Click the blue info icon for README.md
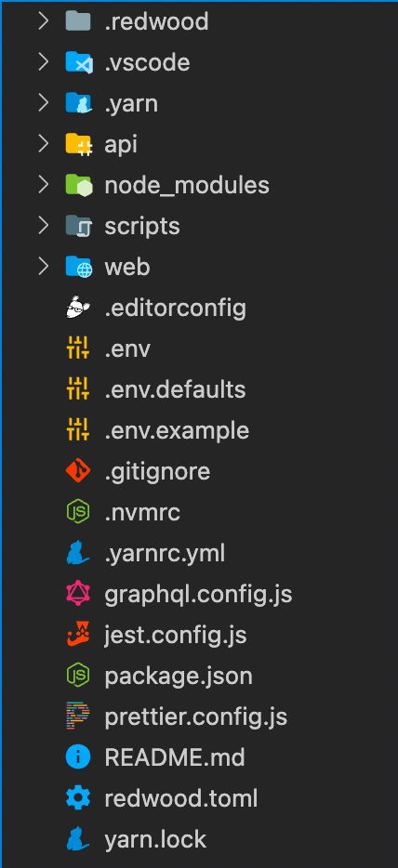The image size is (398, 868). coord(78,757)
